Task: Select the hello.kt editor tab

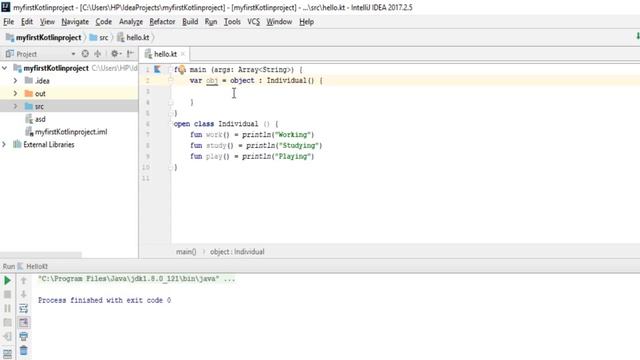Action: pyautogui.click(x=164, y=54)
